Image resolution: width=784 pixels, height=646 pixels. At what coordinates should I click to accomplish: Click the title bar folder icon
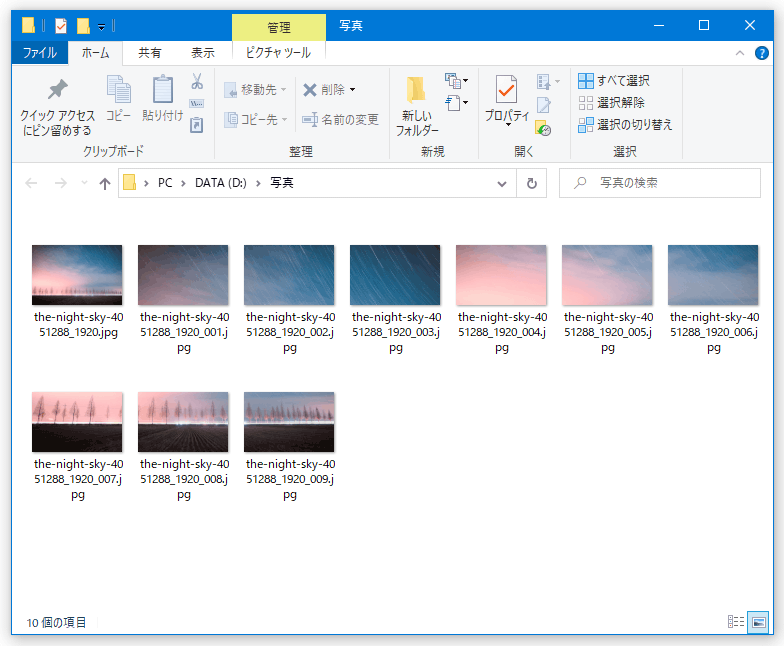click(28, 25)
